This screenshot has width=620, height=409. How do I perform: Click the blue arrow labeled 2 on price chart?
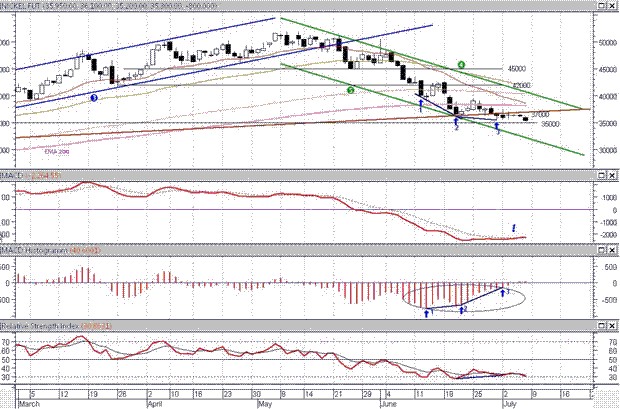[456, 120]
